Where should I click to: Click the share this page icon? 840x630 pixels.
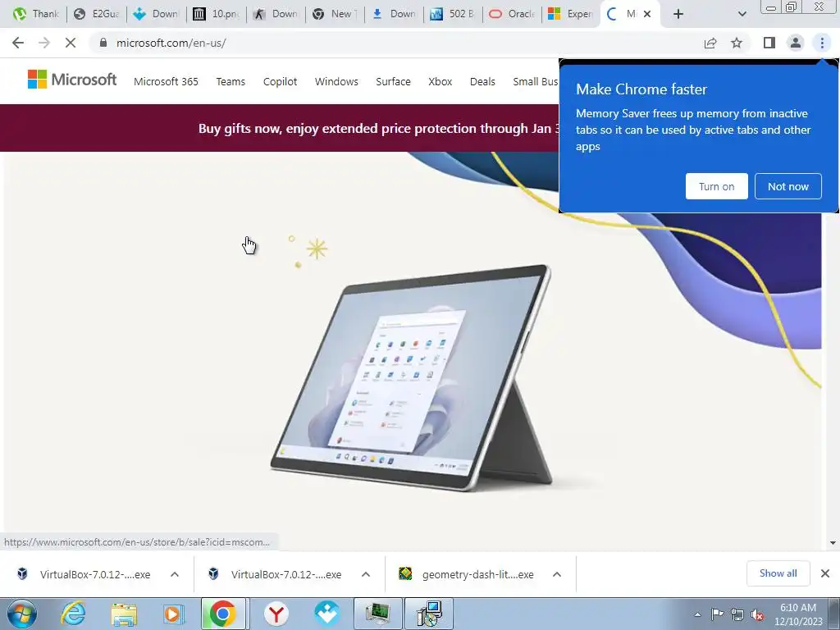[x=710, y=43]
